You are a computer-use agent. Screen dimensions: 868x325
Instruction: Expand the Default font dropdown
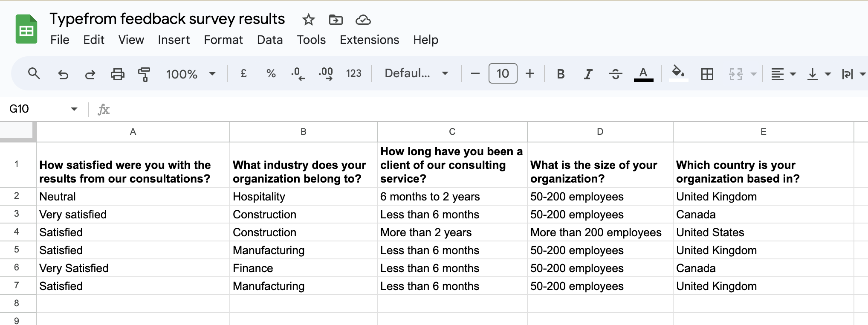pos(417,74)
